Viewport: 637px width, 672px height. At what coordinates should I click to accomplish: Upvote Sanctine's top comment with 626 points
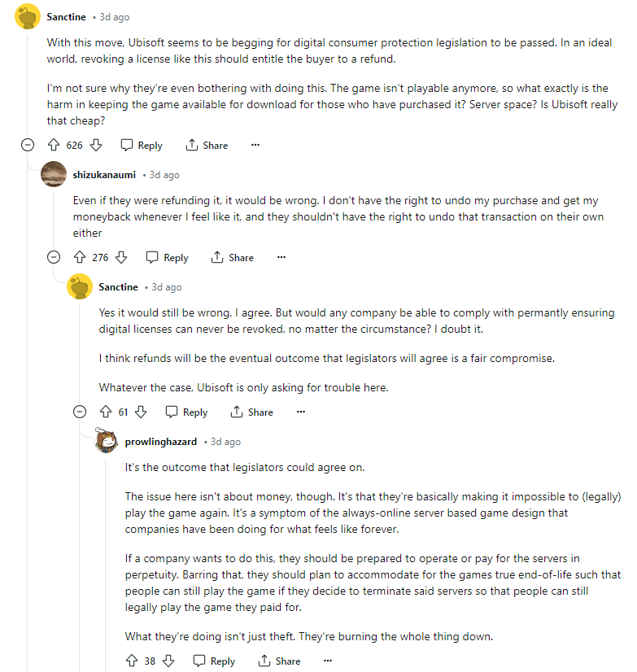54,146
